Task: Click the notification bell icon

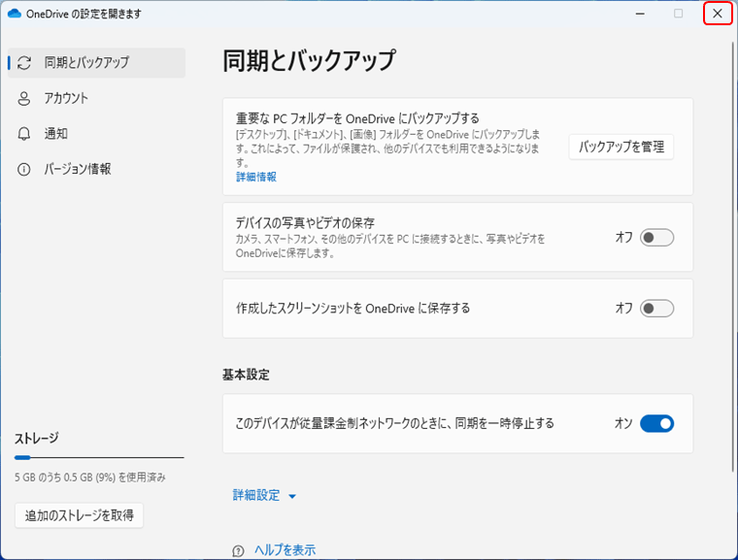Action: pyautogui.click(x=25, y=133)
